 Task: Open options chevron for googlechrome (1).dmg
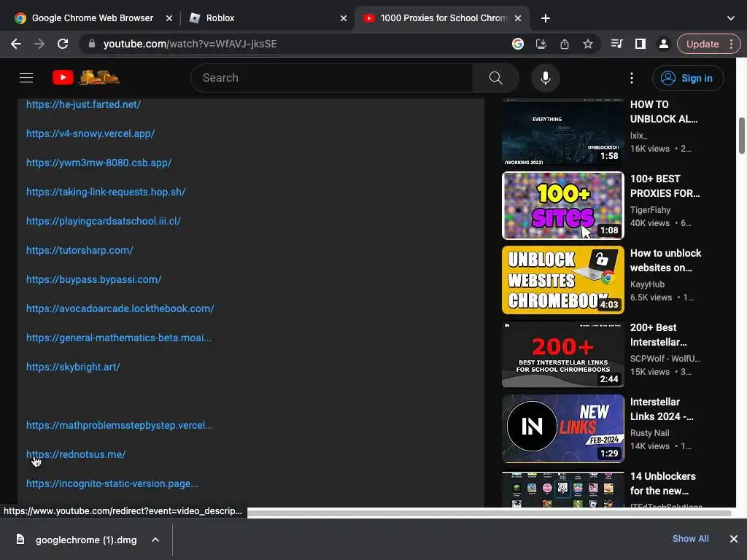155,540
